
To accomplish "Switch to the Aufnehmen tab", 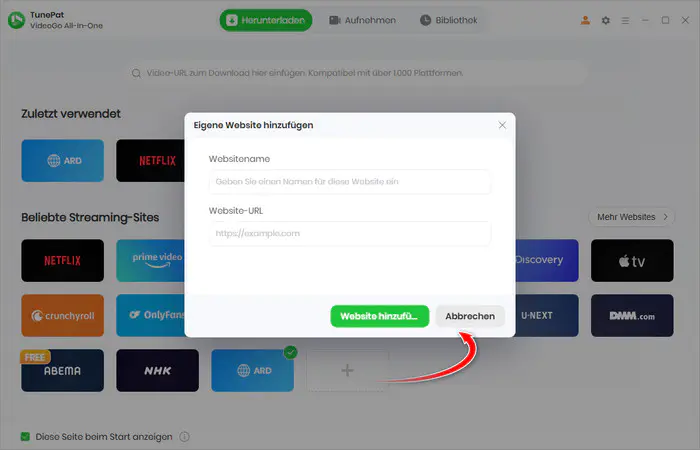I will [x=362, y=21].
